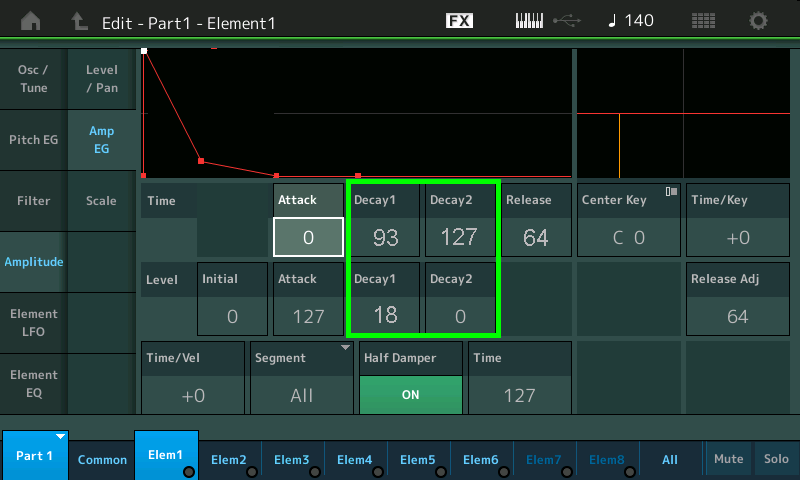Open the Segment All dropdown
The width and height of the screenshot is (800, 480).
[302, 378]
